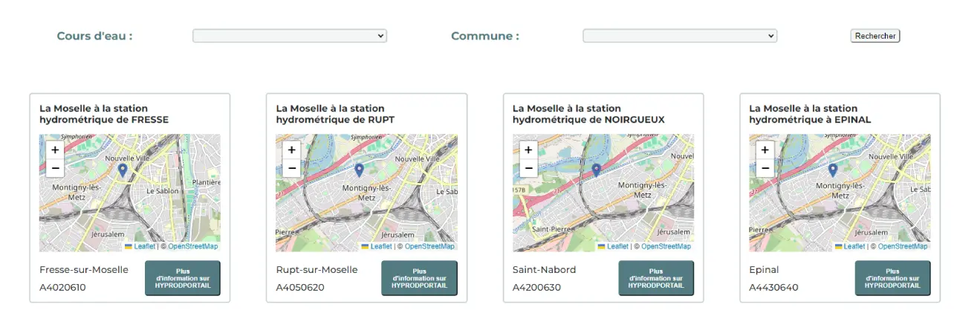Open HYDROPORTAIL info for Saint-Nabord
The width and height of the screenshot is (980, 328).
point(656,278)
